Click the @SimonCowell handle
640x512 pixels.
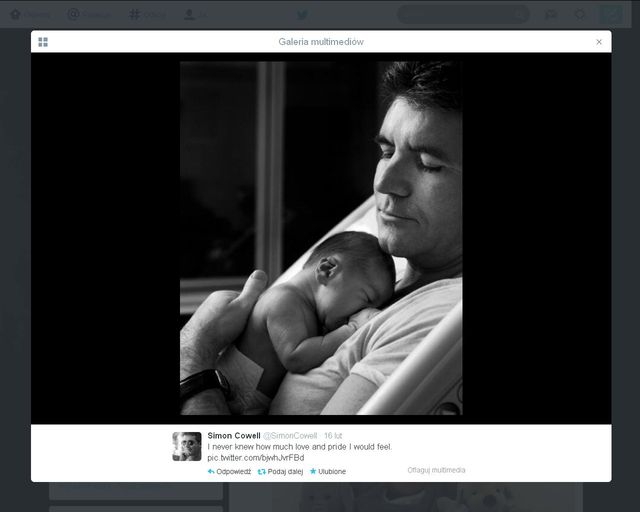(290, 436)
